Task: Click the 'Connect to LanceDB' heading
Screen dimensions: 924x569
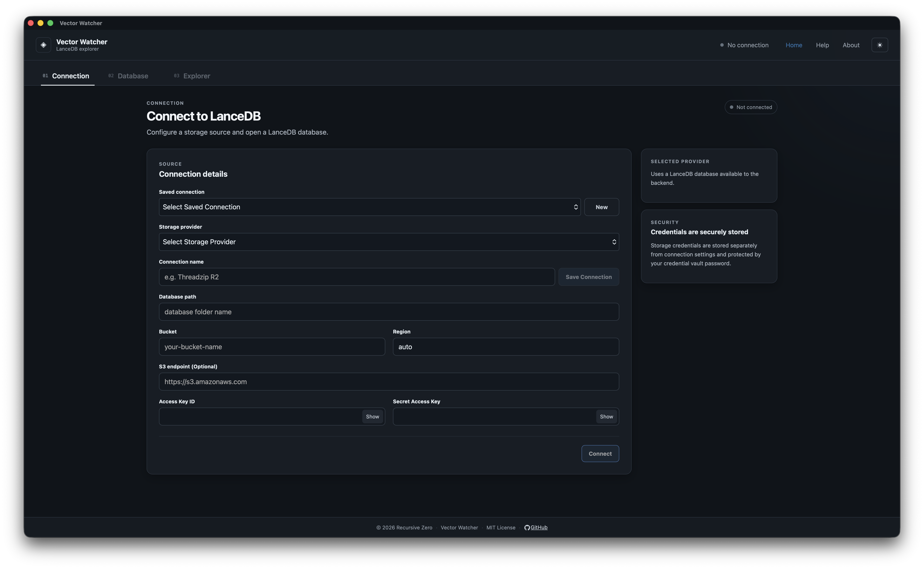Action: tap(203, 116)
